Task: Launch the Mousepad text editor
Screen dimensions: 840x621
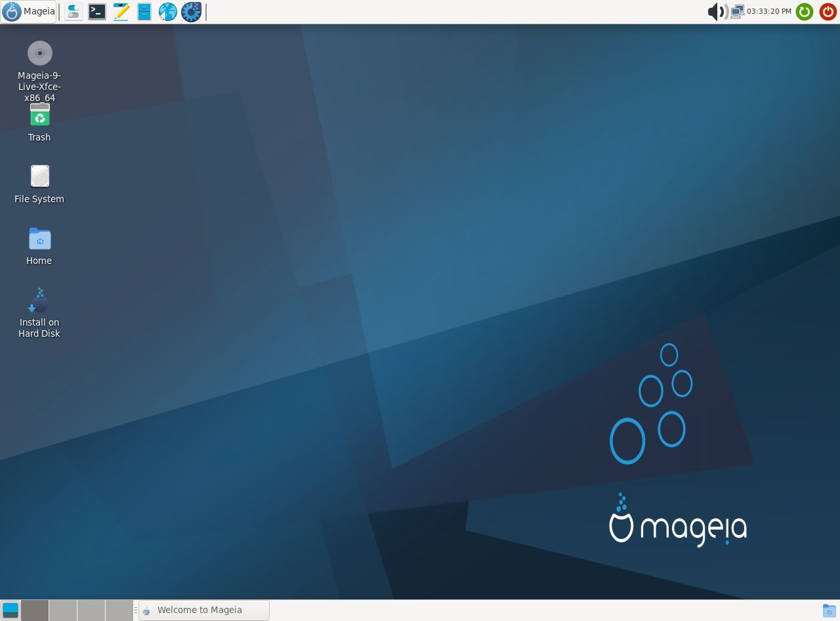Action: pos(120,11)
